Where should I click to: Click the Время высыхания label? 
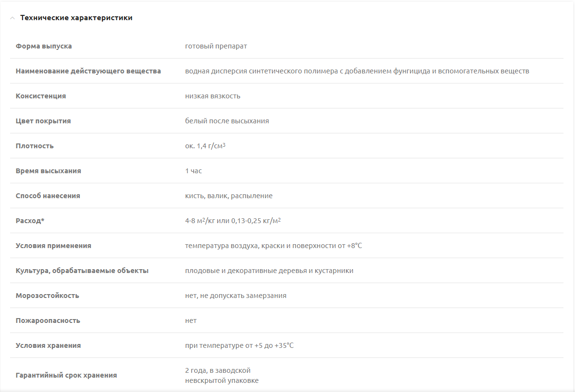pos(48,171)
